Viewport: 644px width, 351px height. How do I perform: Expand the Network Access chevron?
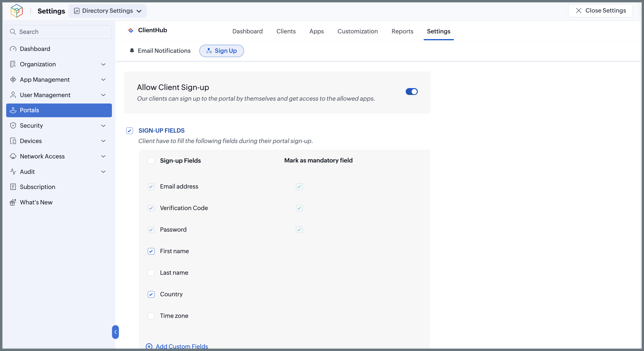103,156
